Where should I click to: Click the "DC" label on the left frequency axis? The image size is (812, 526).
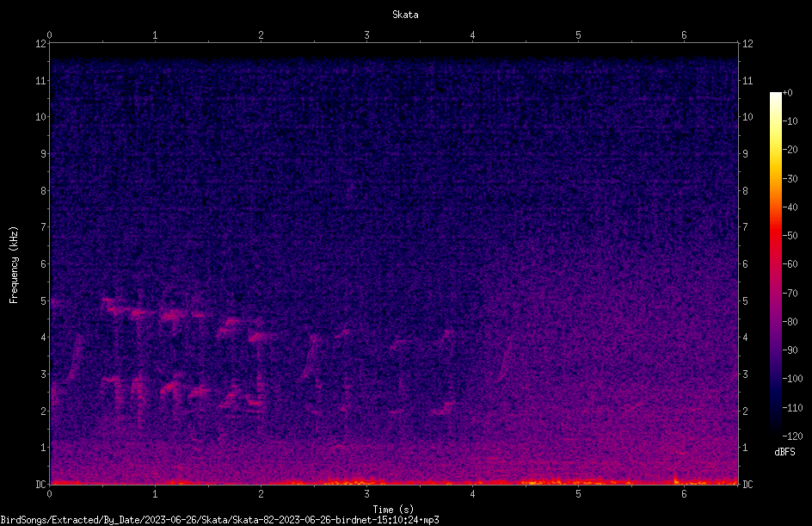(40, 485)
